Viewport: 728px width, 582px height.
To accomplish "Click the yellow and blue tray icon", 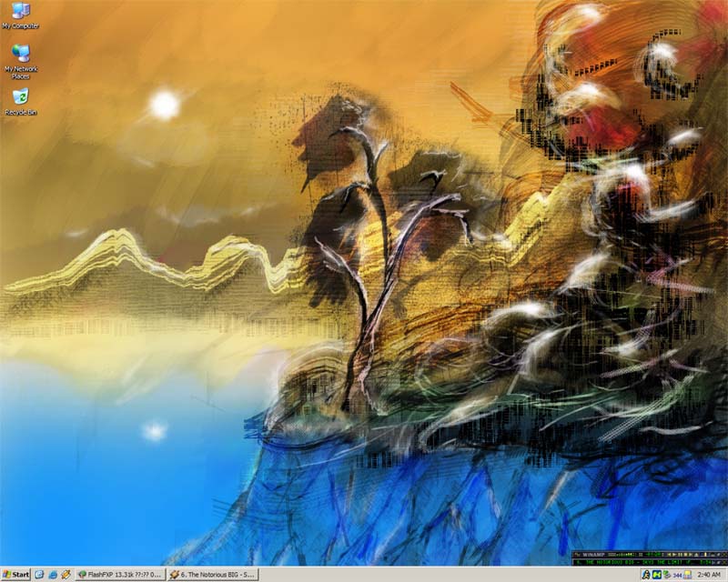I will (x=688, y=575).
